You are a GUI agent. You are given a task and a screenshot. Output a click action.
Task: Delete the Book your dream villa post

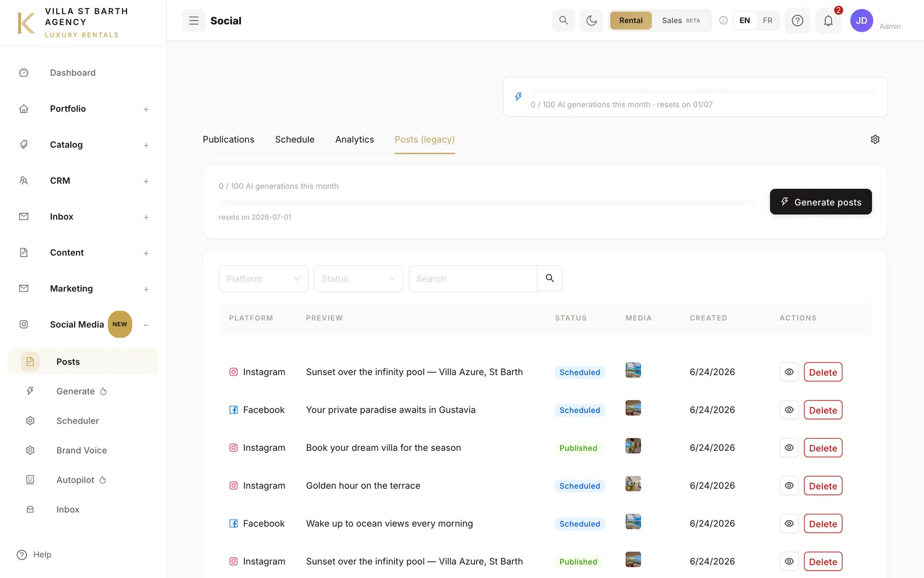click(x=823, y=448)
